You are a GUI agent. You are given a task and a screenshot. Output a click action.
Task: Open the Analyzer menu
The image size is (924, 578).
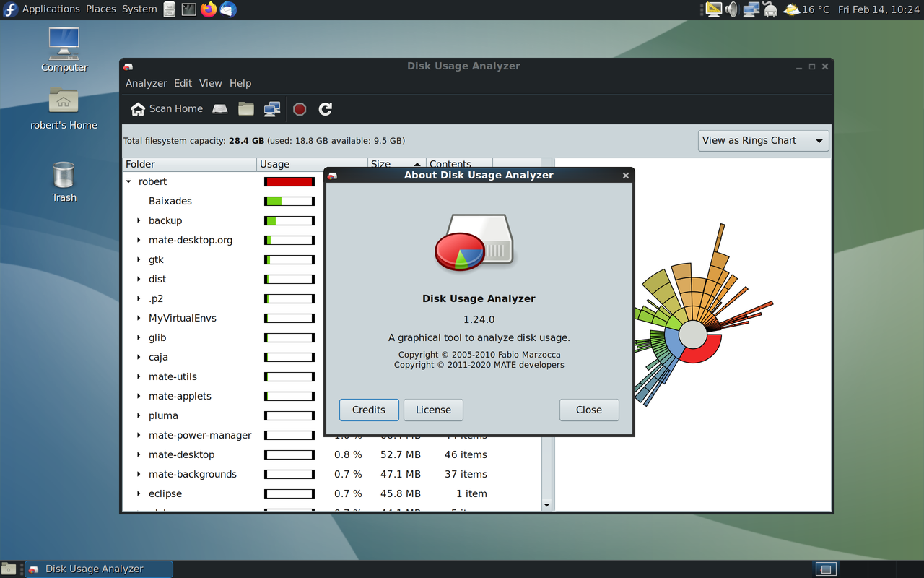pyautogui.click(x=146, y=83)
